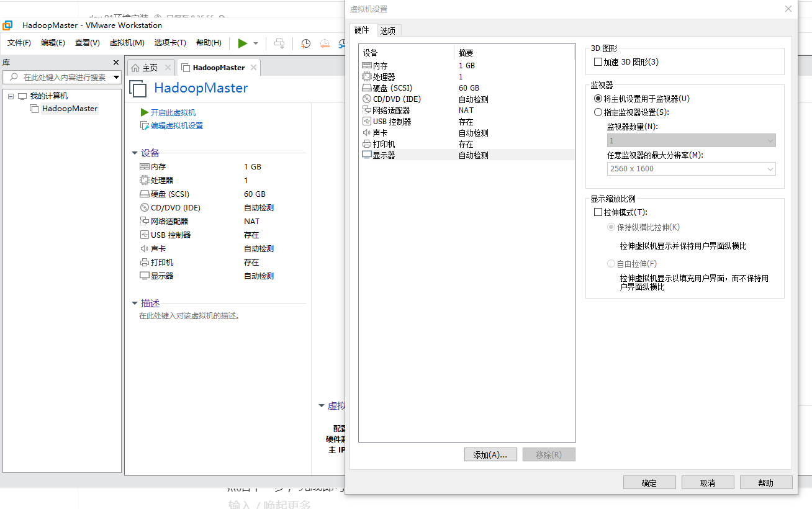Viewport: 812px width, 509px height.
Task: Select 网络适配器 in settings device list
Action: [x=467, y=110]
